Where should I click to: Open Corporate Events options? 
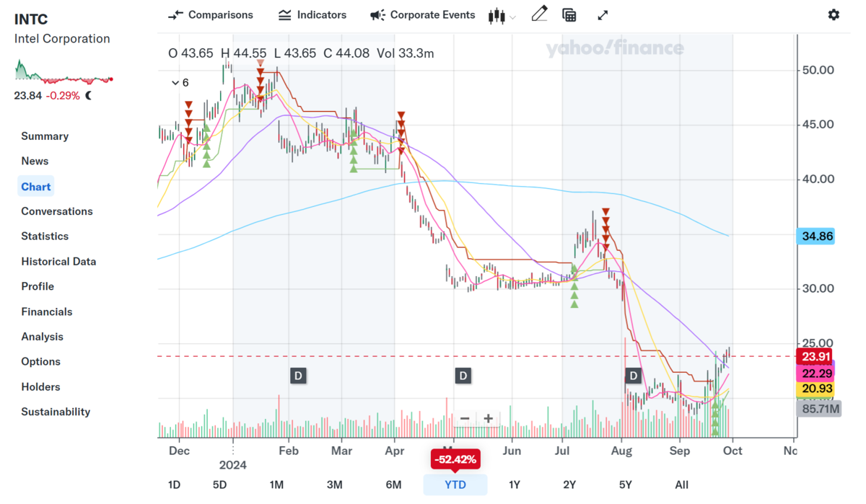tap(422, 14)
